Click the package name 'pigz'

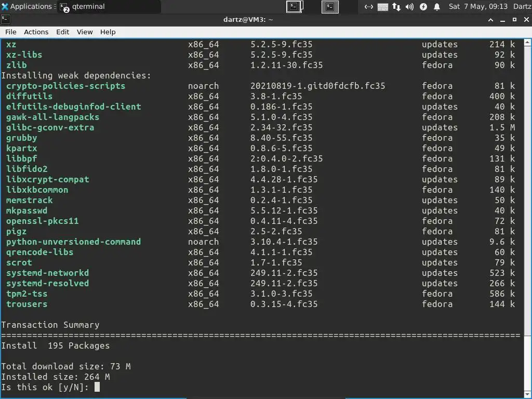point(16,231)
